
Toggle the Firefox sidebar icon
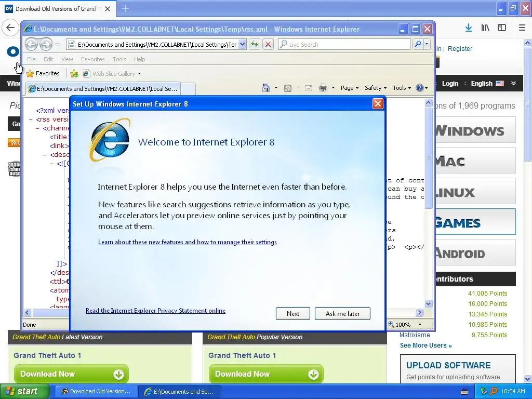coord(502,28)
